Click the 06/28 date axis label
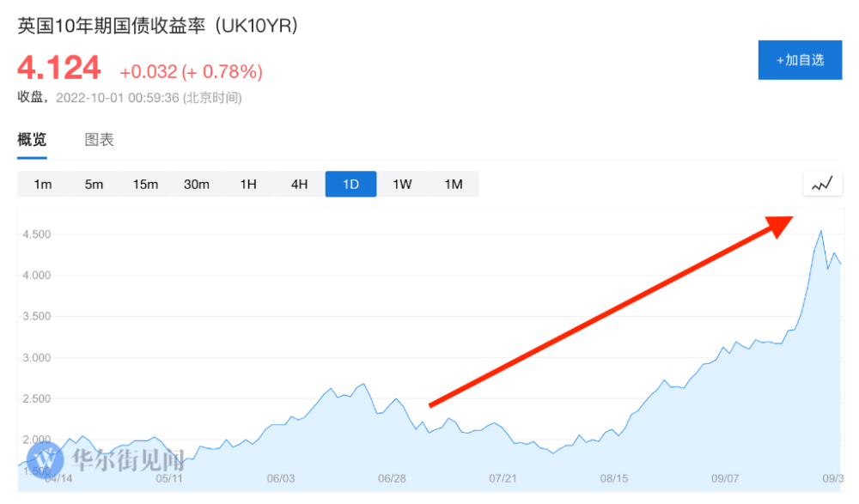 point(392,479)
